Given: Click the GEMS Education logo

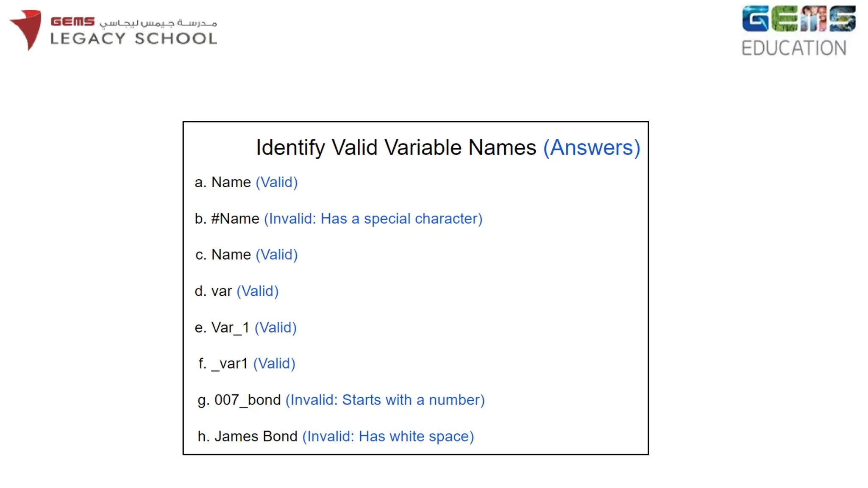Looking at the screenshot, I should pos(798,31).
